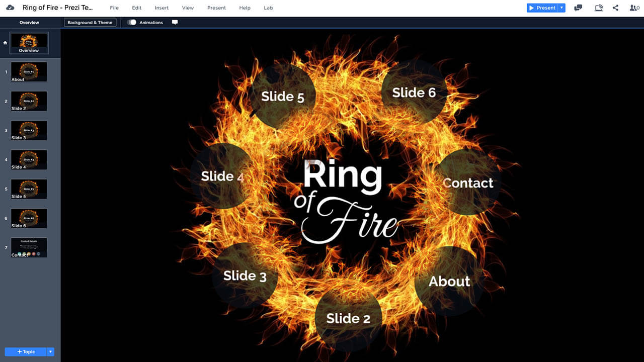644x362 pixels.
Task: Click the home icon beside Overview thumbnail
Action: coord(5,43)
